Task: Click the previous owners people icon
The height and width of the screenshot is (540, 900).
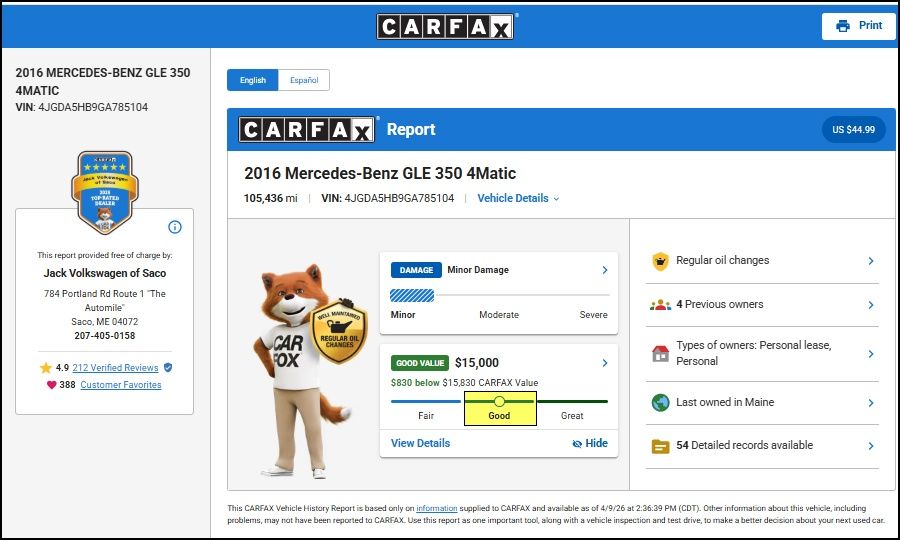Action: [660, 305]
